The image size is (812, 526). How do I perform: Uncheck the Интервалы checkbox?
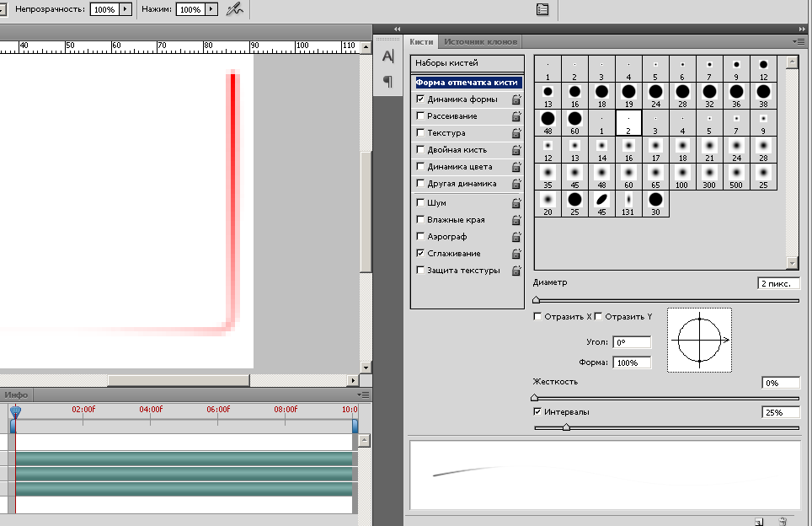537,411
